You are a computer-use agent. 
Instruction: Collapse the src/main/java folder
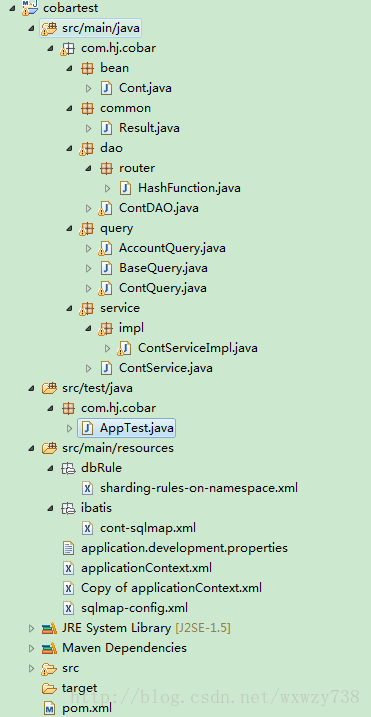coord(31,28)
